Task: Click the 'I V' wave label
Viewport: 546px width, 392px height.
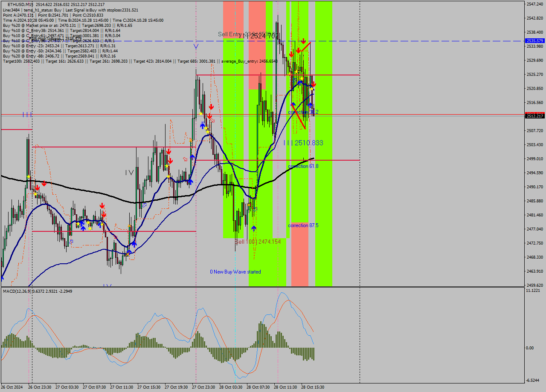Action: tap(130, 173)
